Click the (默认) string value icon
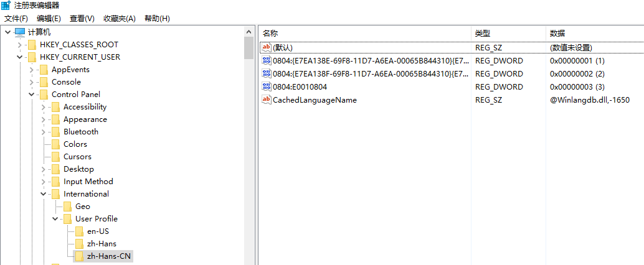Screen dimensions: 644x265 [267, 47]
